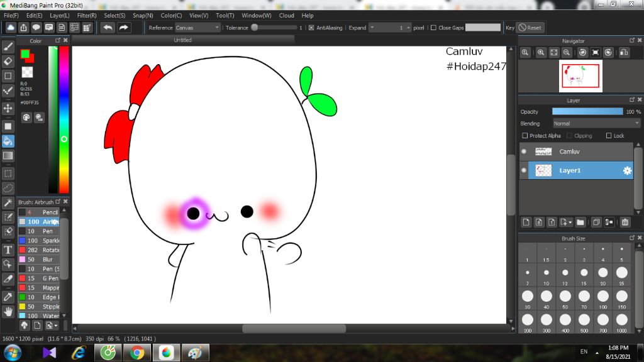Create a new layer
Image resolution: width=644 pixels, height=362 pixels.
526,222
